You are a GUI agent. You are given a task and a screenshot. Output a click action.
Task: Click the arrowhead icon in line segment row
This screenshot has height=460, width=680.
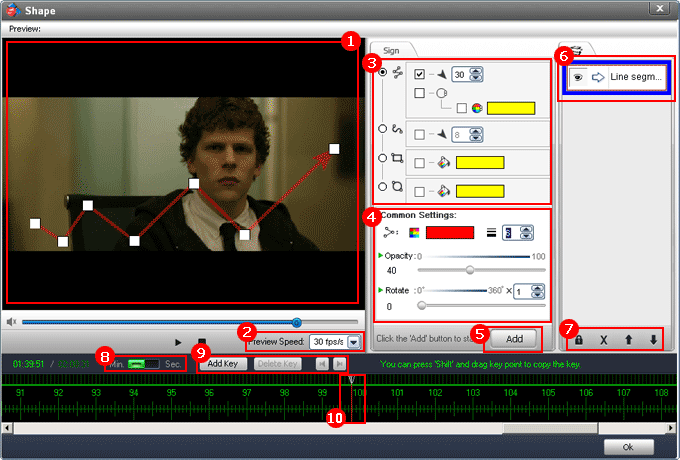click(x=442, y=75)
